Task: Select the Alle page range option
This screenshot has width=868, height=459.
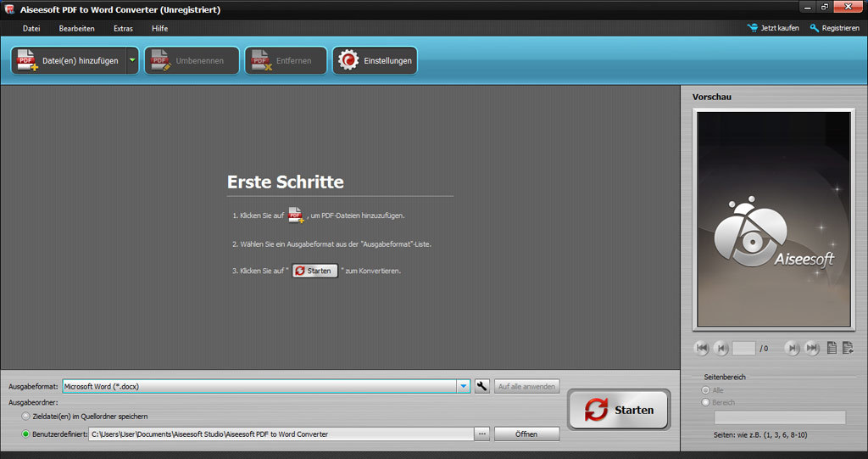Action: (x=705, y=390)
